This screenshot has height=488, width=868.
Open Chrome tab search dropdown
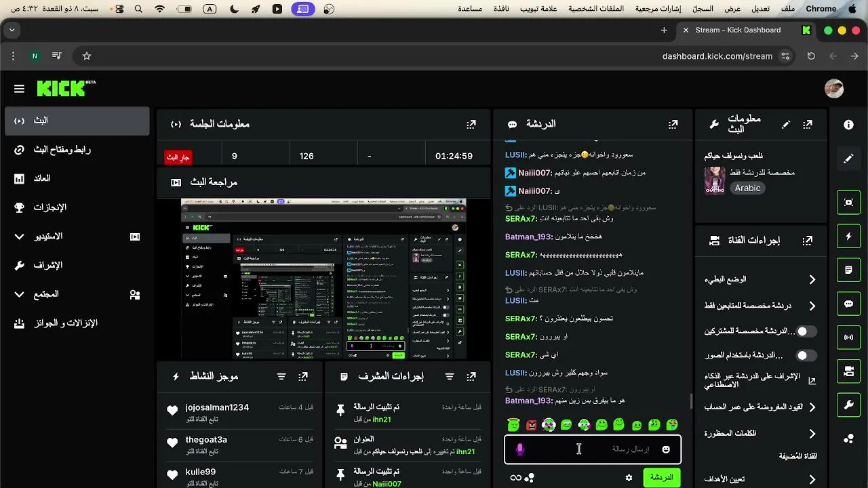pos(12,30)
